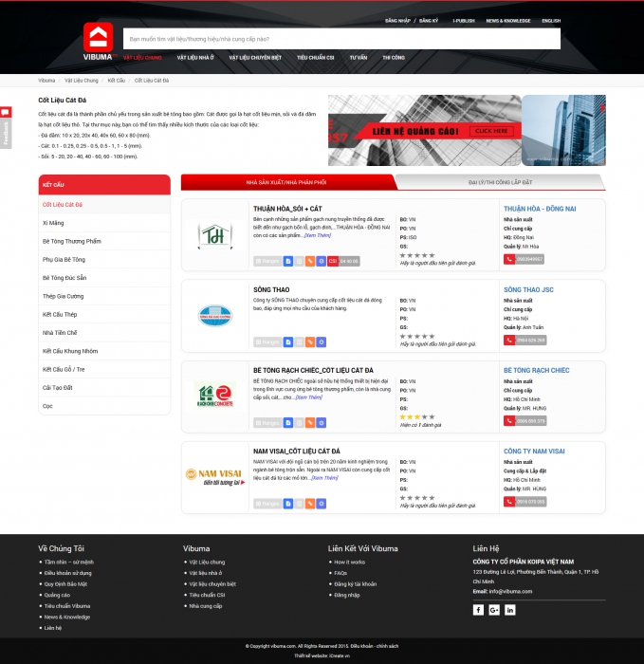Open Vật Liệu Chung menu
The height and width of the screenshot is (664, 644).
142,58
